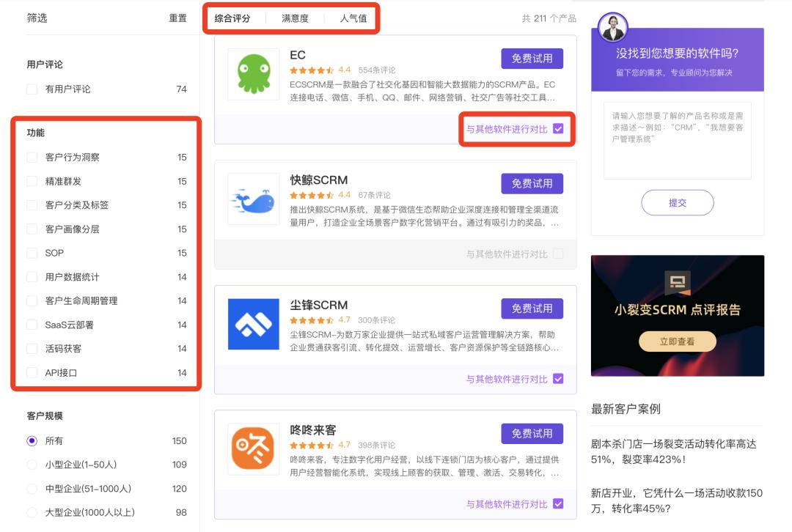The height and width of the screenshot is (532, 792).
Task: Focus the product requirement text box
Action: [678, 141]
